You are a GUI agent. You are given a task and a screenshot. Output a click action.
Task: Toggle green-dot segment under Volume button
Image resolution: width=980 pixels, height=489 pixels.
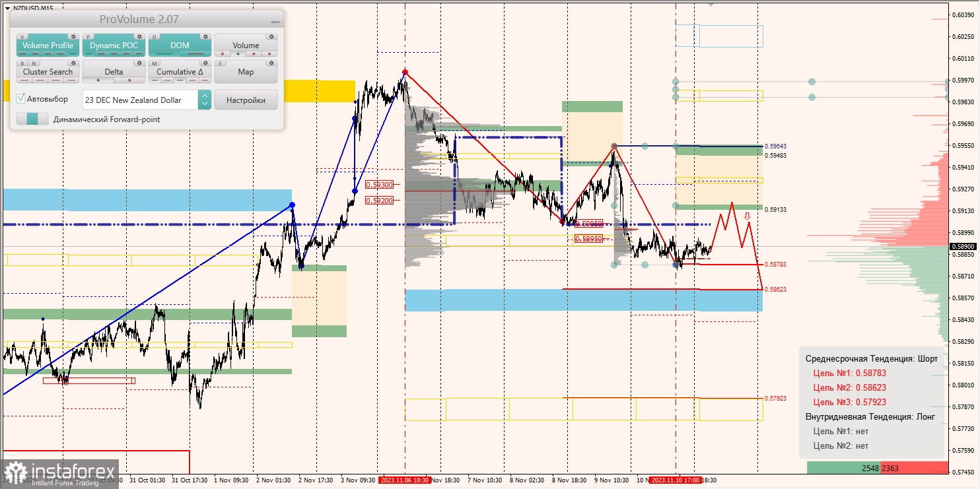(x=238, y=53)
